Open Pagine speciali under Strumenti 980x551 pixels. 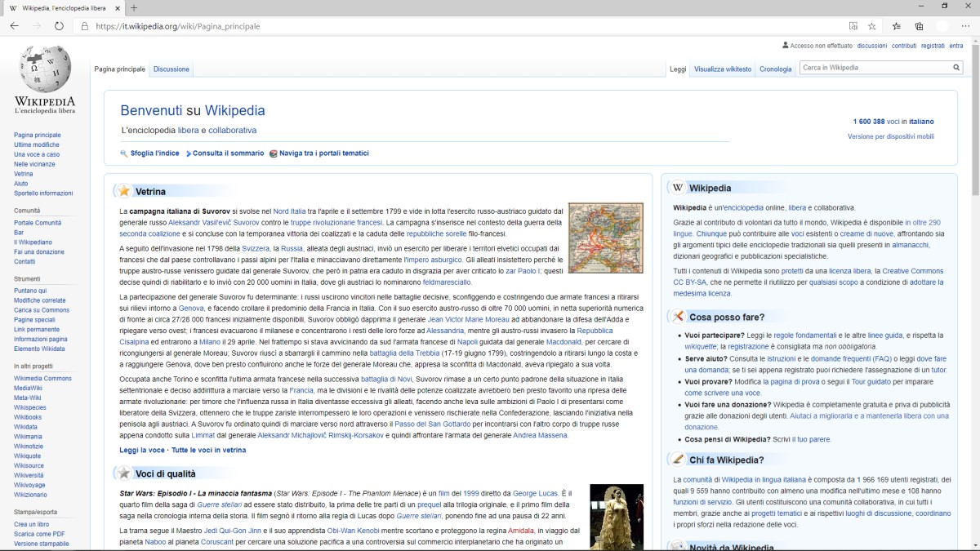[34, 320]
